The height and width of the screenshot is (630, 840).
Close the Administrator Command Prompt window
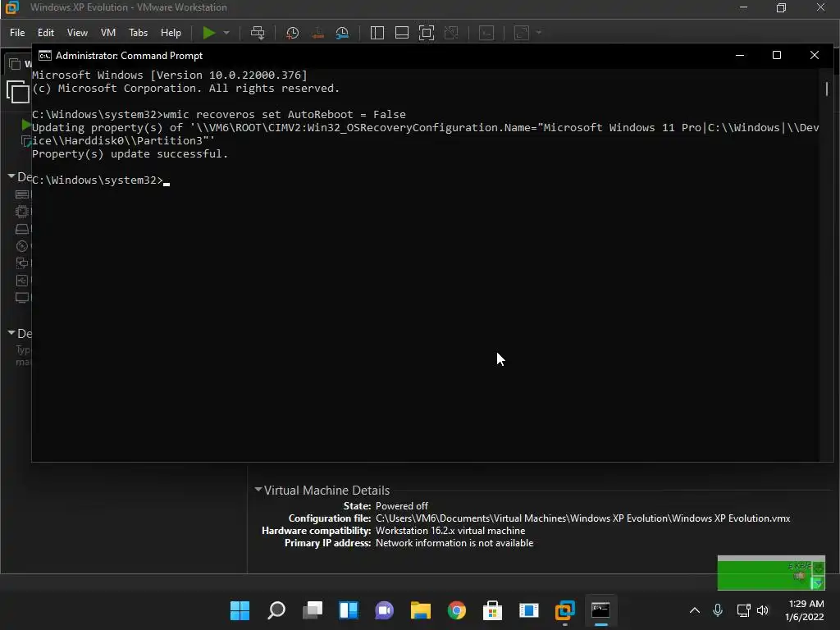point(815,55)
